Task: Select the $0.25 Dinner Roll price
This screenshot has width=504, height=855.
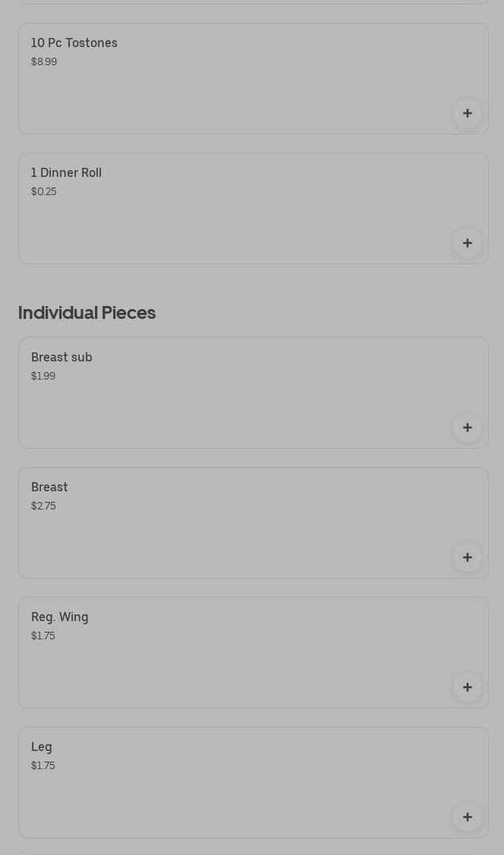Action: click(x=44, y=192)
